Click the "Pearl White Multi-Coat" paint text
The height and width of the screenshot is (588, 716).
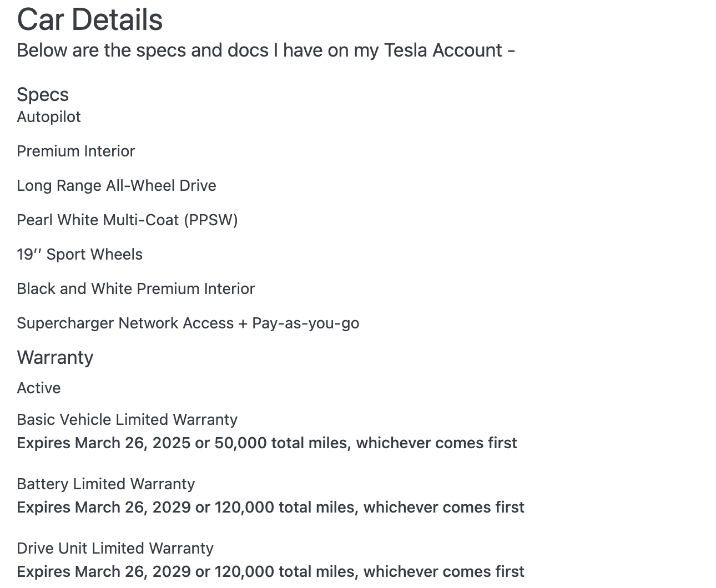[98, 220]
